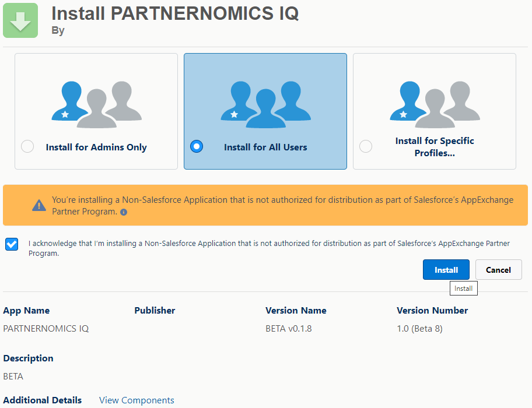Click the Version Number label
This screenshot has height=408, width=532.
click(x=432, y=311)
